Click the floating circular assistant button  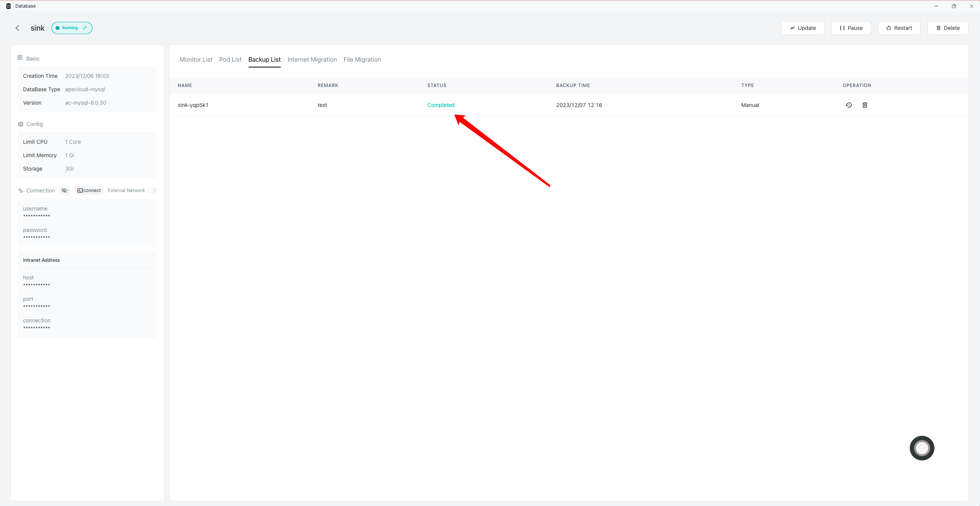click(922, 448)
